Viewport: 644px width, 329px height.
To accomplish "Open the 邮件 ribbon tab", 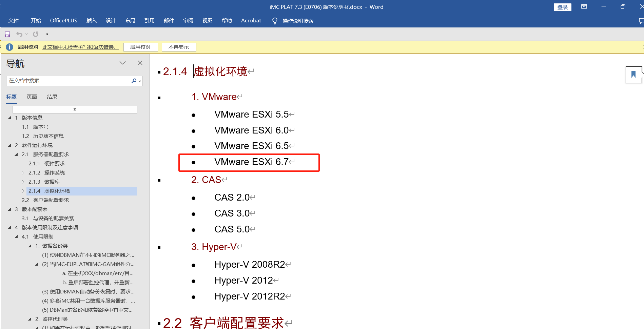I will 169,21.
